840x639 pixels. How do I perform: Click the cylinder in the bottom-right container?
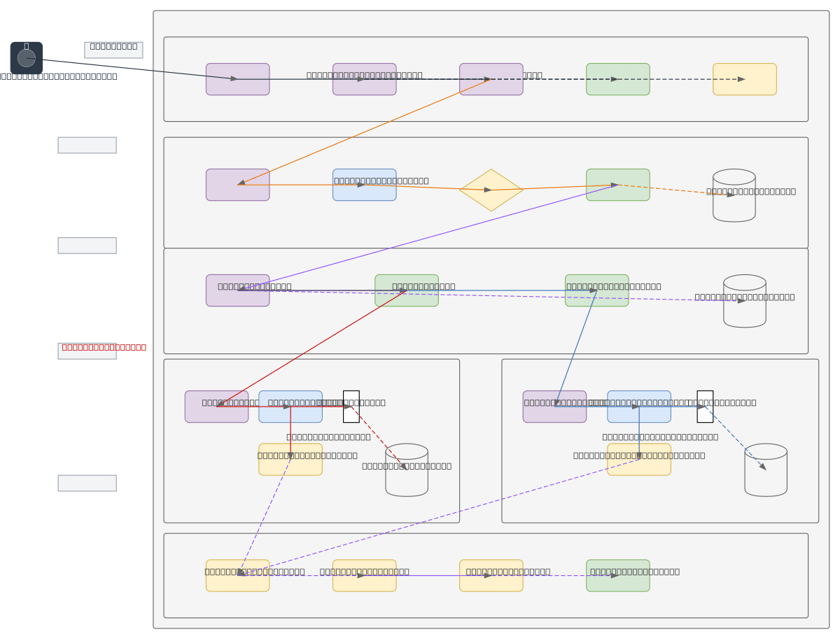click(x=765, y=470)
